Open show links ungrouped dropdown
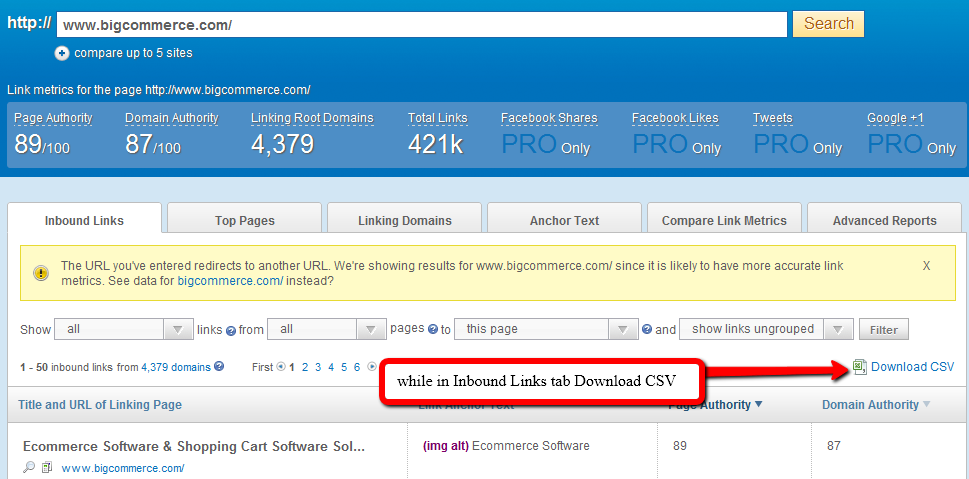Screen dimensions: 969x479 tap(766, 329)
